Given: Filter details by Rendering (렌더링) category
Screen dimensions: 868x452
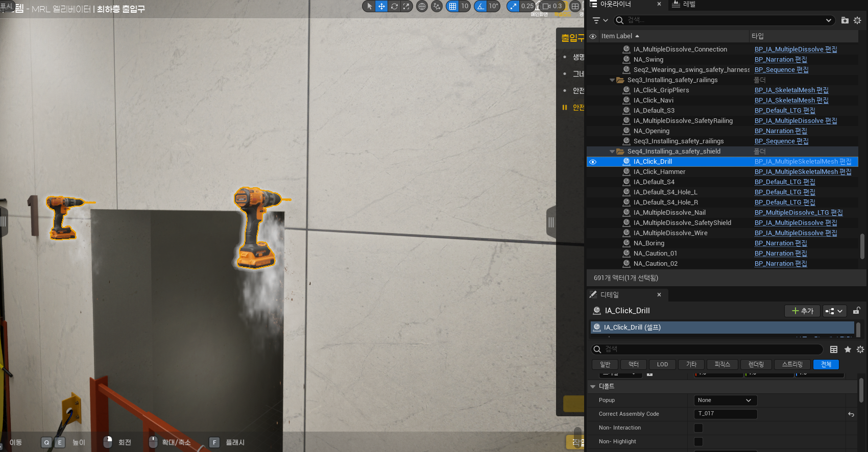Looking at the screenshot, I should click(x=756, y=364).
